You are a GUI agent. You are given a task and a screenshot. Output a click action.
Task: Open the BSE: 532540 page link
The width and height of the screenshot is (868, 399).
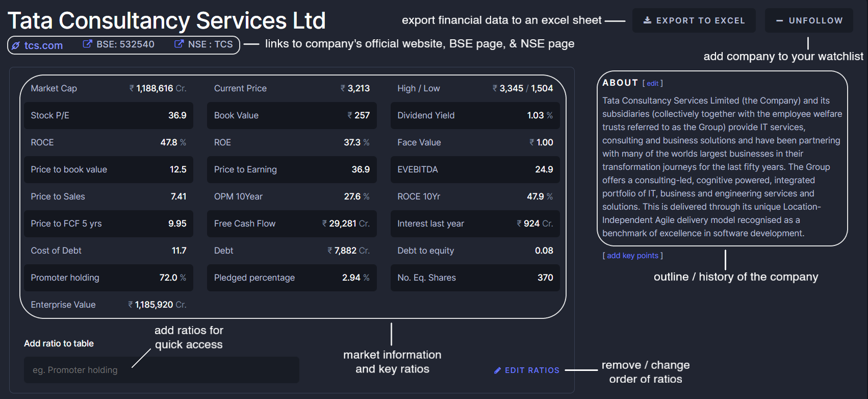(x=125, y=44)
